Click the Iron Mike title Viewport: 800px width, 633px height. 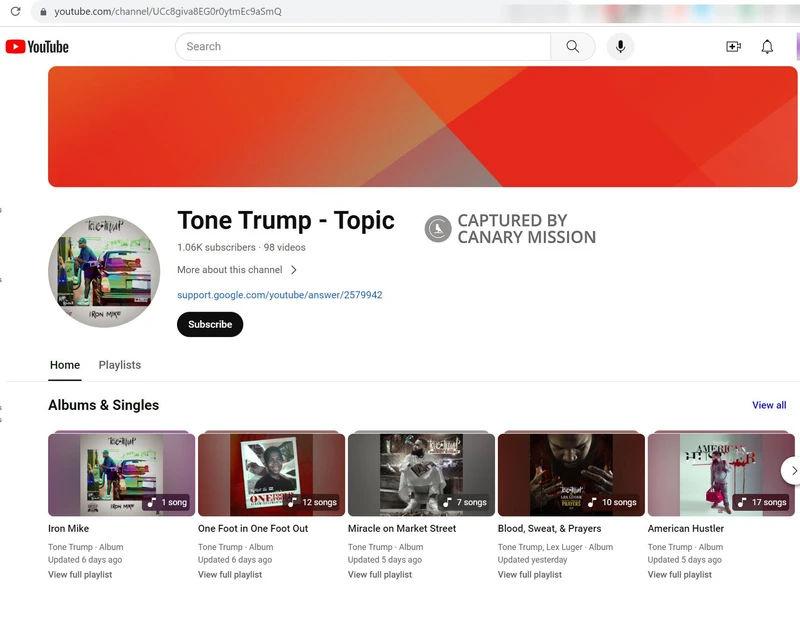(x=68, y=528)
